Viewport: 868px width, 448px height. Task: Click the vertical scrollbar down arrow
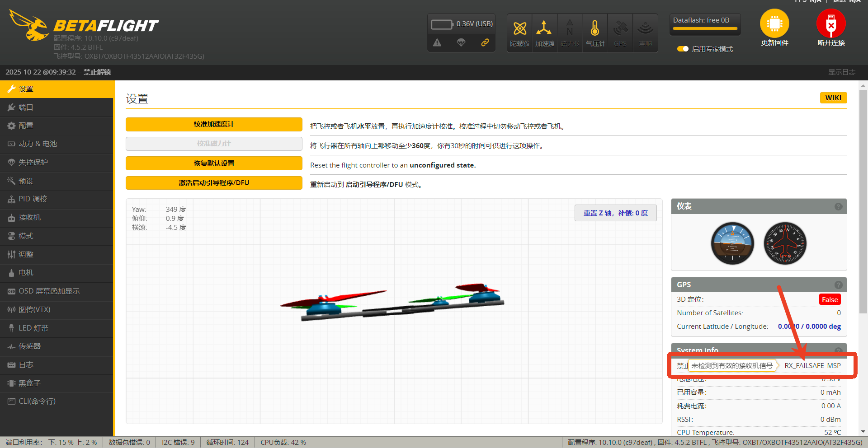[863, 432]
